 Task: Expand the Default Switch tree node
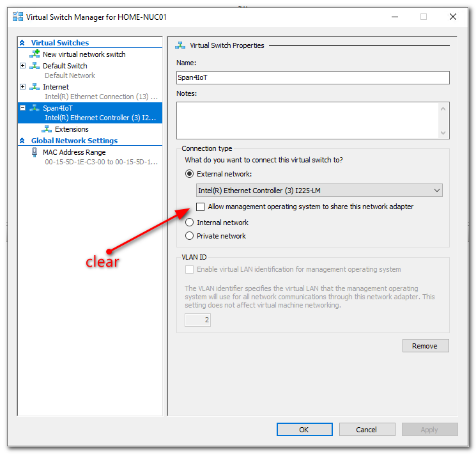[23, 66]
